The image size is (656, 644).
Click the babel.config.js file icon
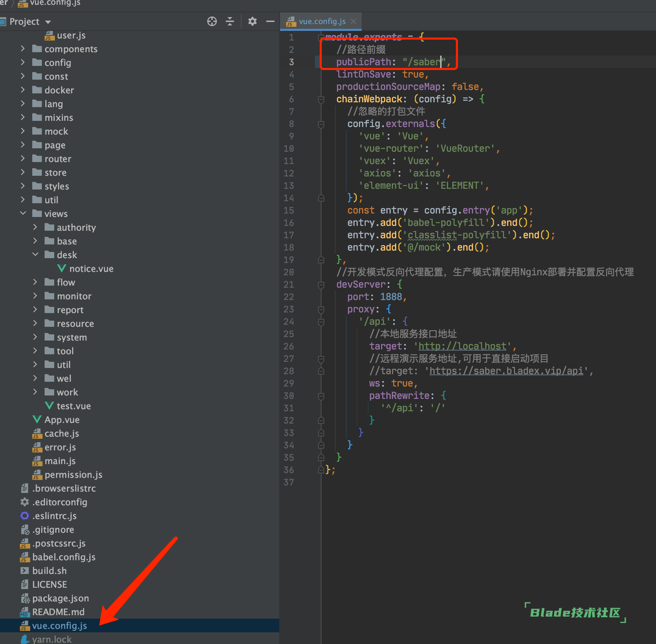click(25, 557)
